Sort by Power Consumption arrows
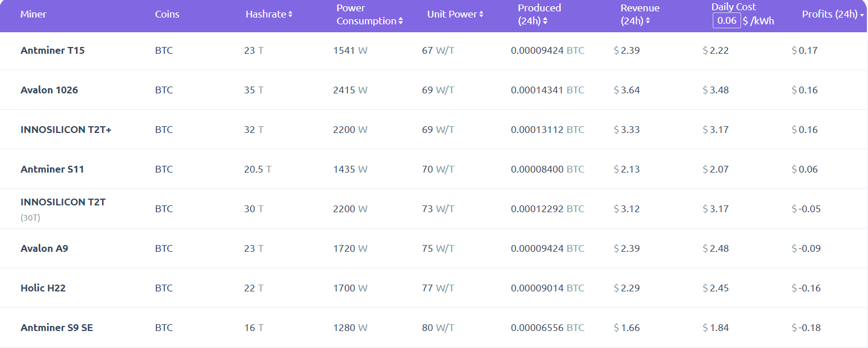Screen dimensions: 868x348 [x=401, y=22]
